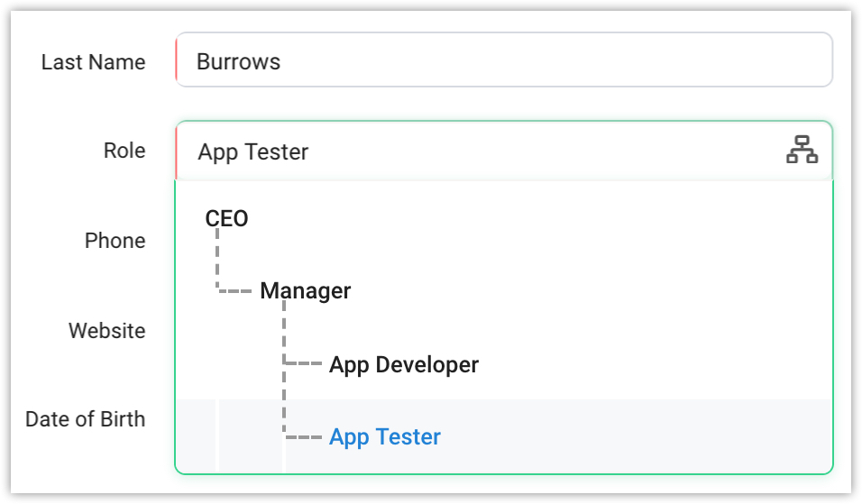Choose the Manager role
862x504 pixels.
[x=305, y=291]
